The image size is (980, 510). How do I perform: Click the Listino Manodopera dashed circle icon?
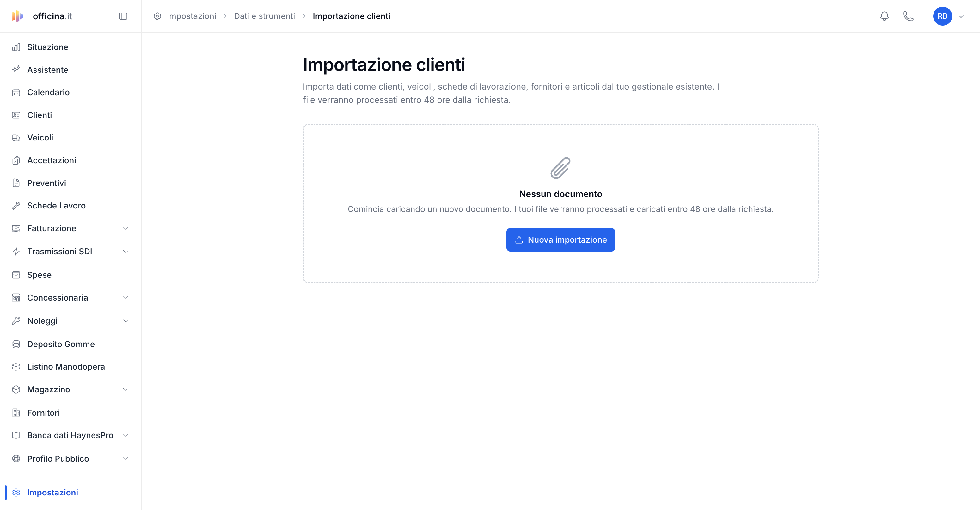coord(16,366)
